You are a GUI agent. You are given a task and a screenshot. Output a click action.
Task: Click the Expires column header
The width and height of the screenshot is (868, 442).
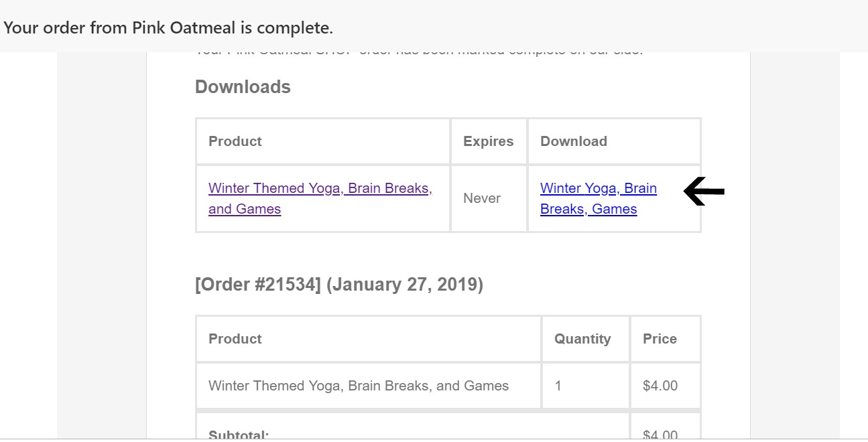[x=489, y=141]
